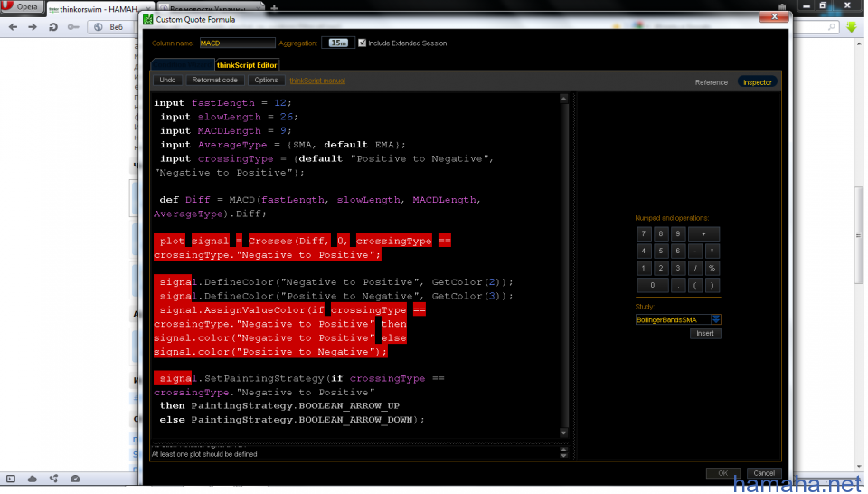Click Opera Unite share icon
Screen dimensions: 868x494
[x=53, y=479]
